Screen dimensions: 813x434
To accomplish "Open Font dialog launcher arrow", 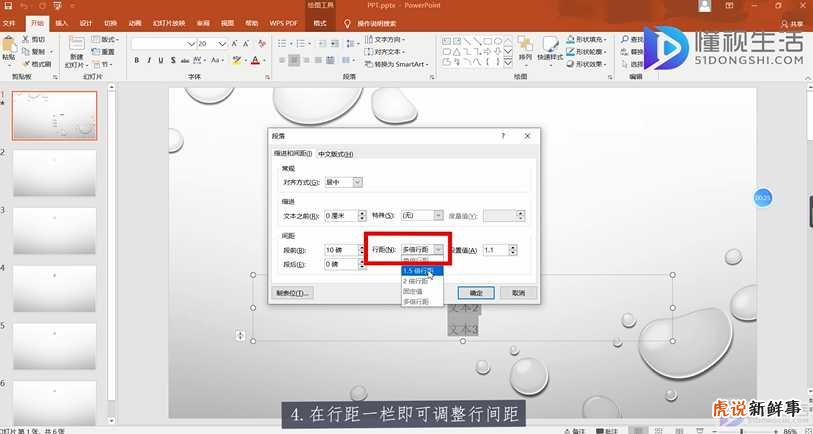I will [268, 77].
